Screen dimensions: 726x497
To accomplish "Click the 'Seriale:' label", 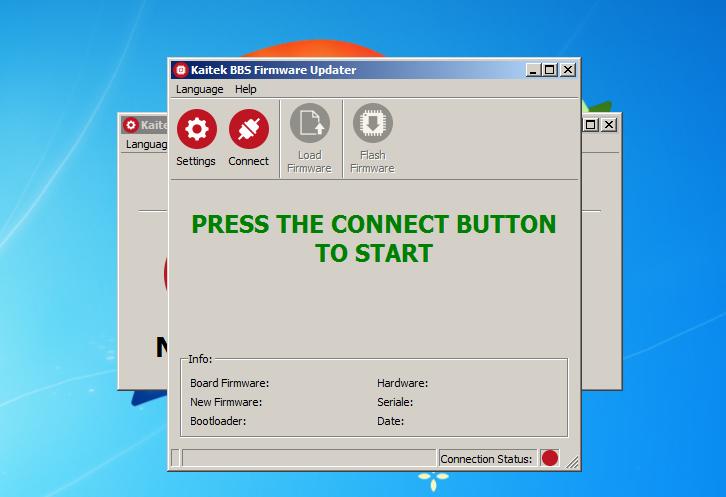I will coord(395,402).
